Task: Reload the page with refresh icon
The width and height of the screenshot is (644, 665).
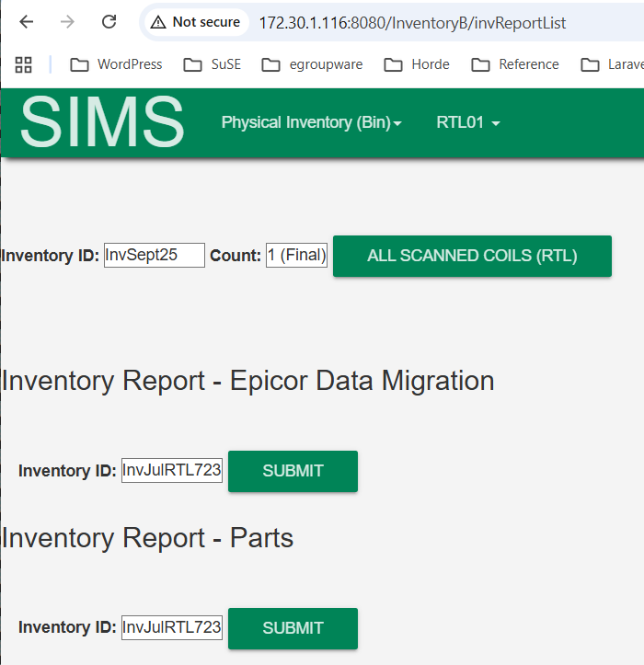Action: tap(109, 22)
